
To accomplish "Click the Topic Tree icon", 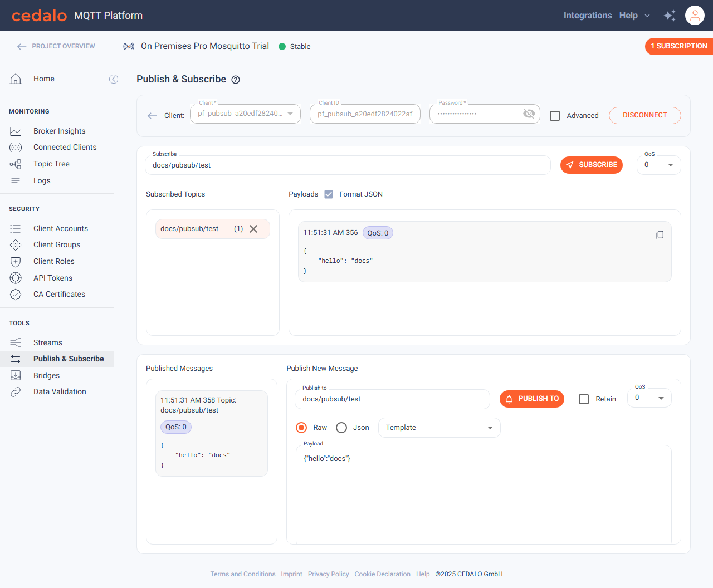I will [x=16, y=164].
